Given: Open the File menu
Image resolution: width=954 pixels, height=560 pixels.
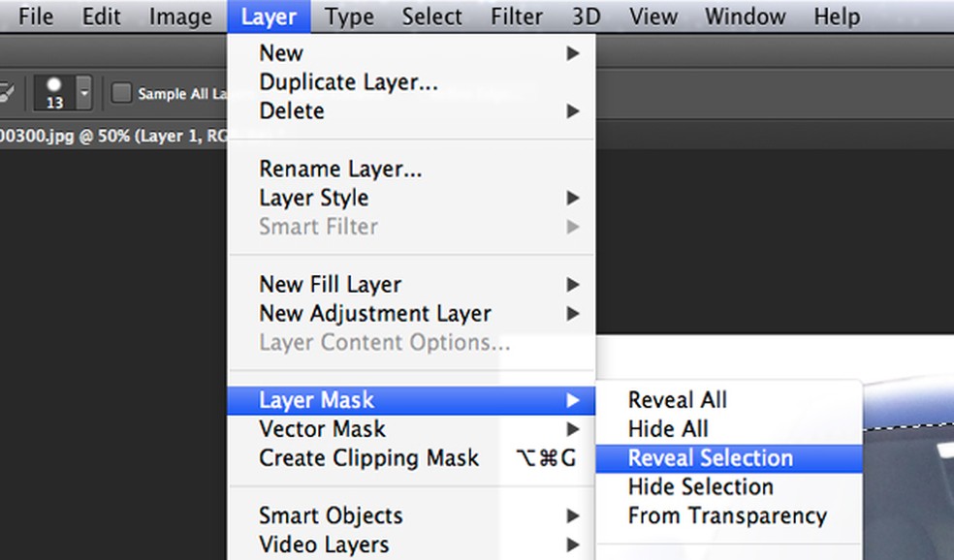Looking at the screenshot, I should pos(36,16).
